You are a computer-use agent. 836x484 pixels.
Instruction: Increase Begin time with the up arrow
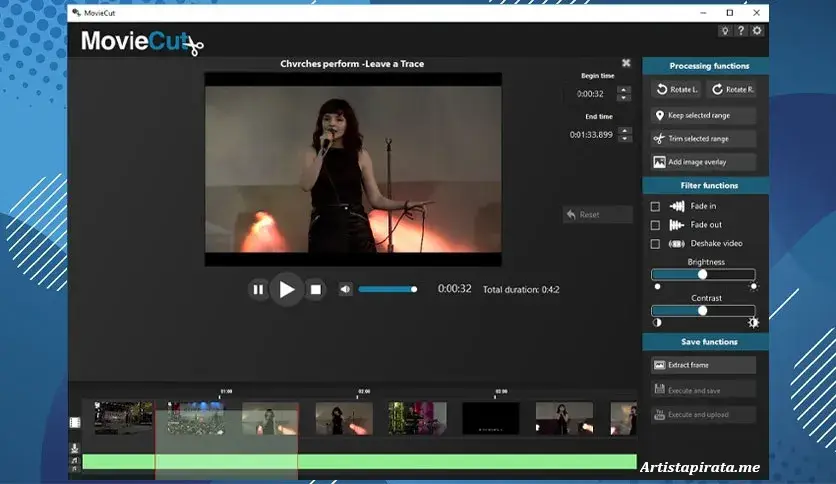tap(624, 89)
